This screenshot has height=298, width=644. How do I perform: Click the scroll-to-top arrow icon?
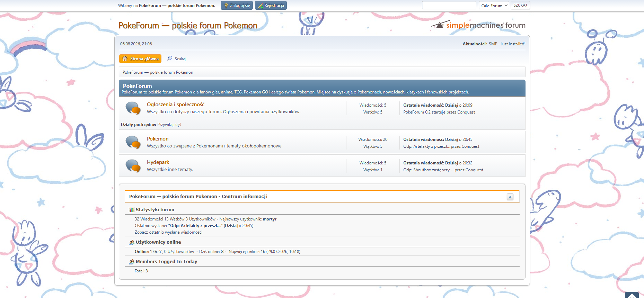632,295
